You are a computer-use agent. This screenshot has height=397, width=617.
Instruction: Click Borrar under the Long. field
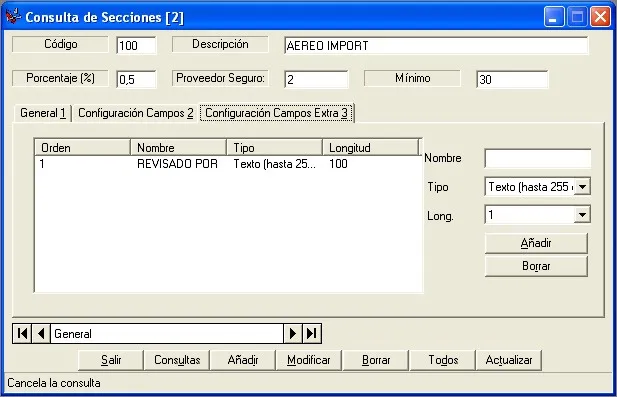pyautogui.click(x=536, y=266)
